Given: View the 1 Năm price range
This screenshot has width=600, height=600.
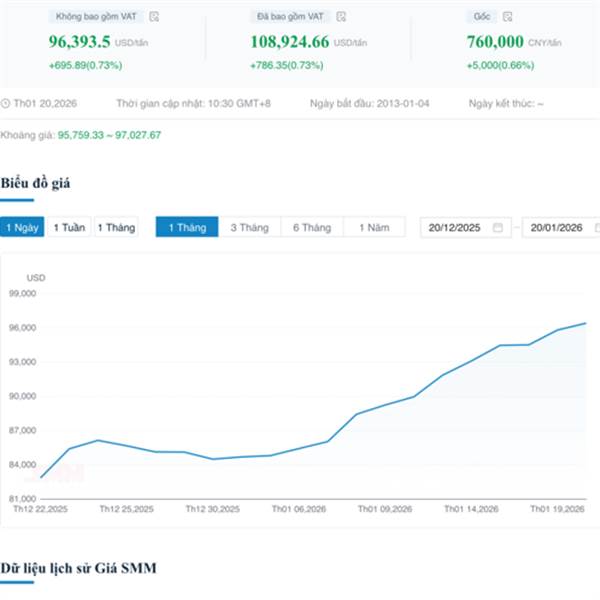Looking at the screenshot, I should click(x=374, y=228).
